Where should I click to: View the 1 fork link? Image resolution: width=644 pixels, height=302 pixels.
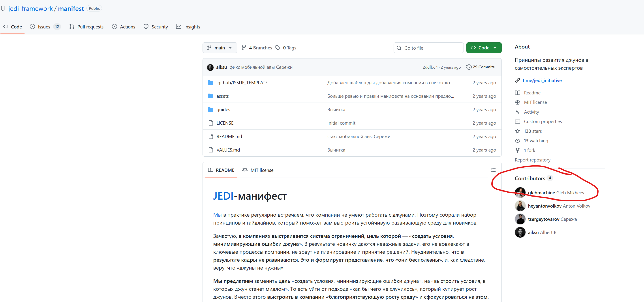[x=529, y=150]
